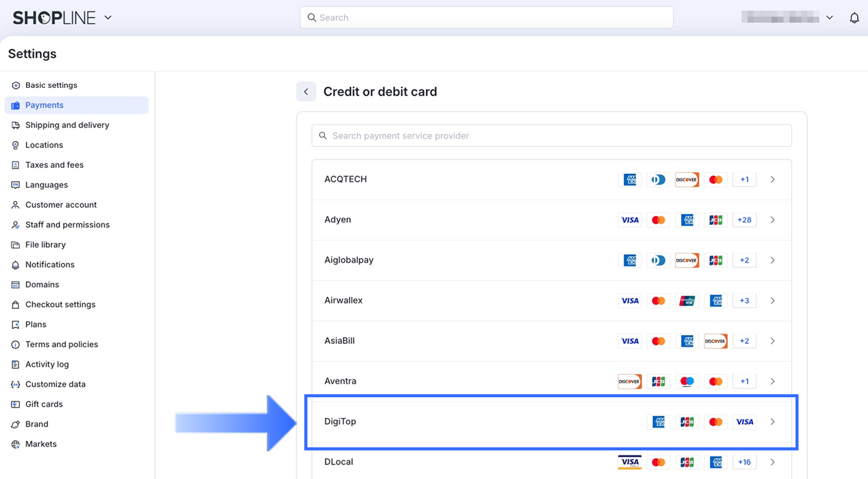Focus the Search payment service provider field
The width and height of the screenshot is (868, 479).
pos(551,136)
